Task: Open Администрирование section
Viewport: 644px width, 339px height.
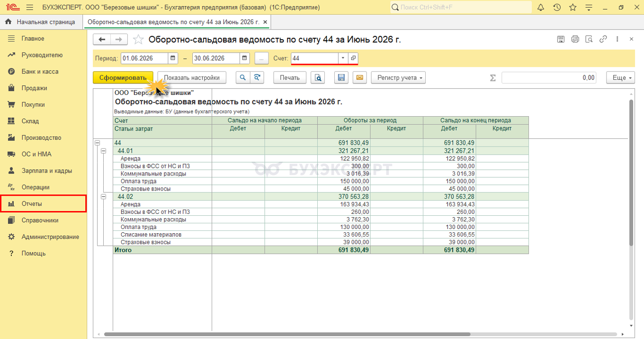Action: (x=44, y=237)
